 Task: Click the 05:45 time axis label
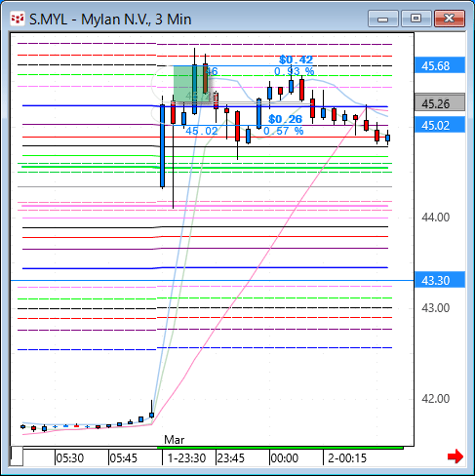click(124, 458)
